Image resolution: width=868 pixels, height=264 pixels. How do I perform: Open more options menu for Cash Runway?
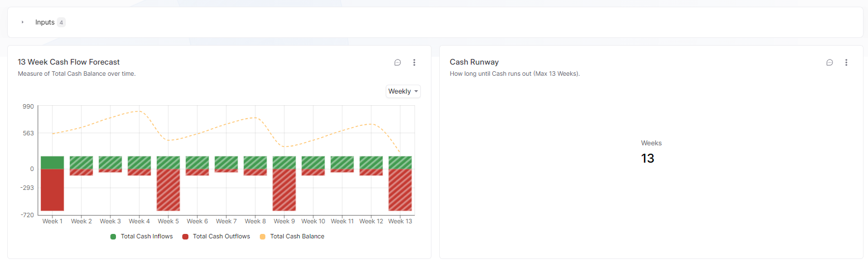coord(846,62)
